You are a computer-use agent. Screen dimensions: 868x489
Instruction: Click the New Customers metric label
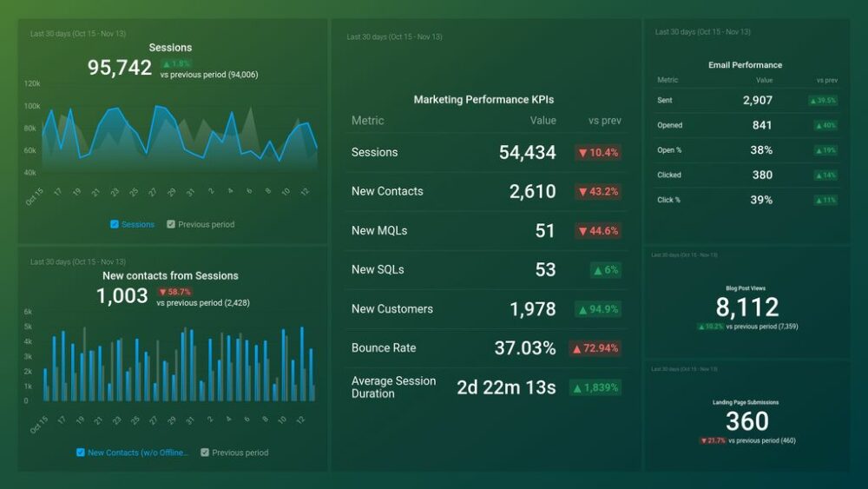(x=392, y=309)
